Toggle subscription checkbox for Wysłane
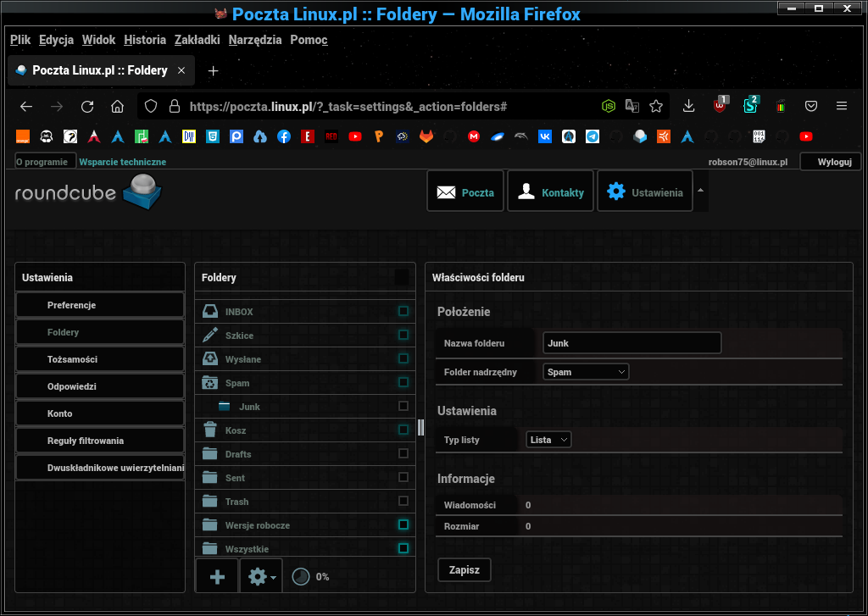The width and height of the screenshot is (868, 616). [403, 358]
